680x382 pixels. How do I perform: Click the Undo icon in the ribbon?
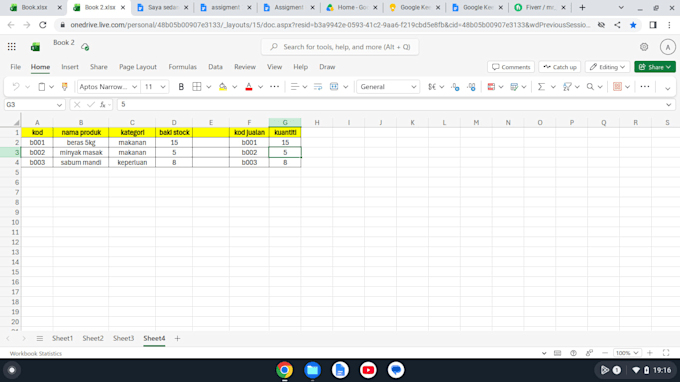point(16,87)
